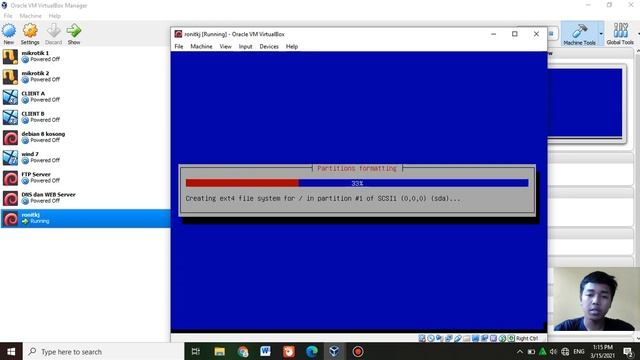Open Microsoft Word from the taskbar

[x=265, y=351]
